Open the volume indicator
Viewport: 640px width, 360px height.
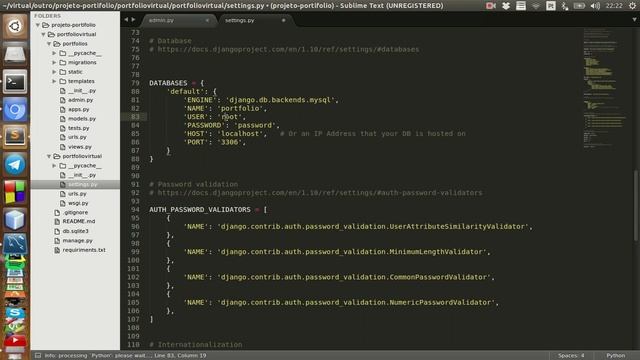click(595, 6)
